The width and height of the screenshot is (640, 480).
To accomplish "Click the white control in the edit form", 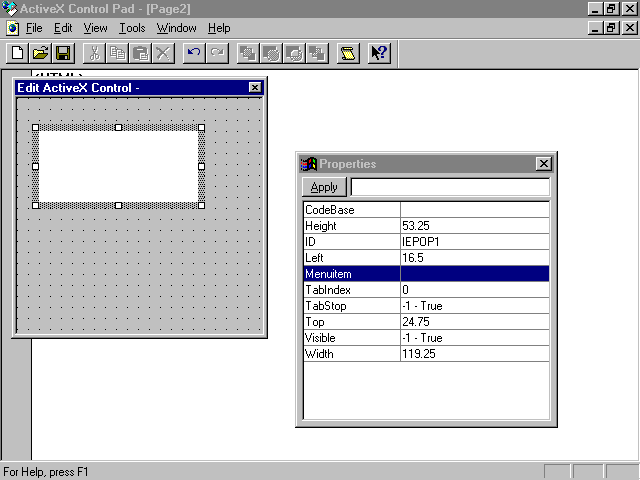I will click(x=118, y=165).
